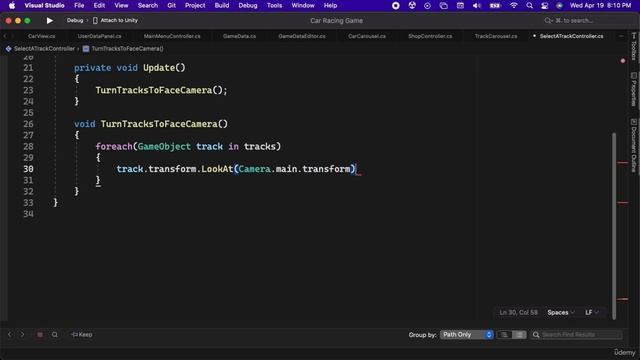The height and width of the screenshot is (360, 640).
Task: Open the Spaces indentation dropdown
Action: pos(561,312)
